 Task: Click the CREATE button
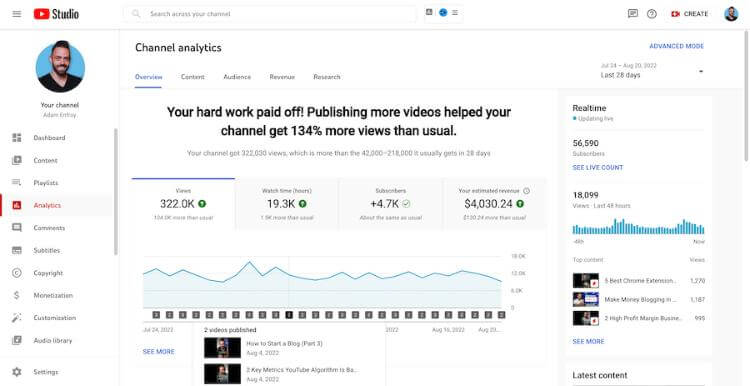click(690, 14)
